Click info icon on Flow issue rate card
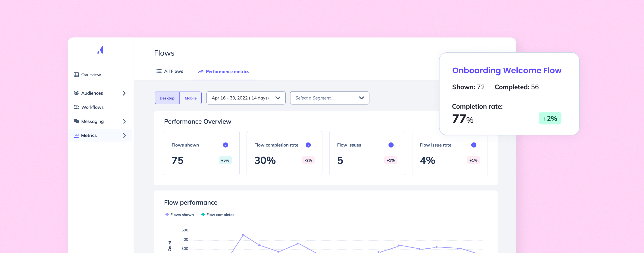 pos(473,145)
